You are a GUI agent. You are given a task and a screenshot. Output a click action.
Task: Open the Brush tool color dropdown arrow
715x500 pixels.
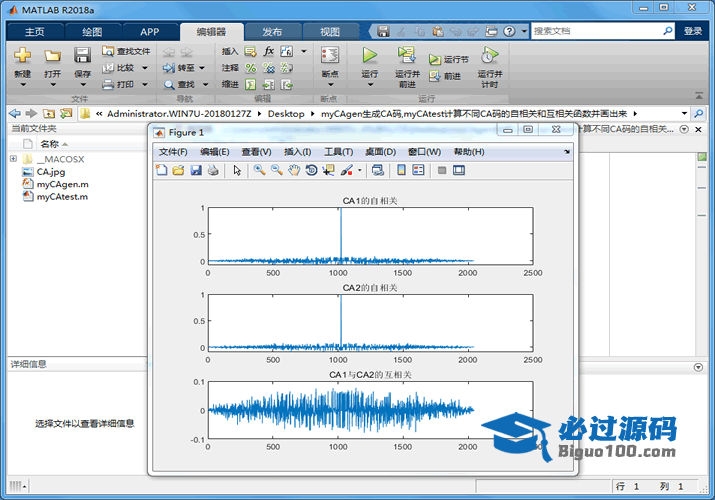click(x=360, y=170)
